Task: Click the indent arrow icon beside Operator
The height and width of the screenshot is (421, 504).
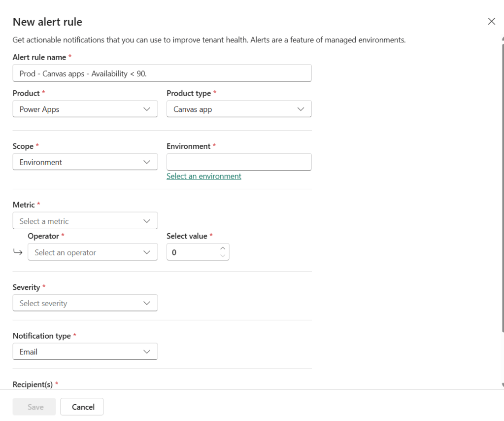Action: (18, 252)
